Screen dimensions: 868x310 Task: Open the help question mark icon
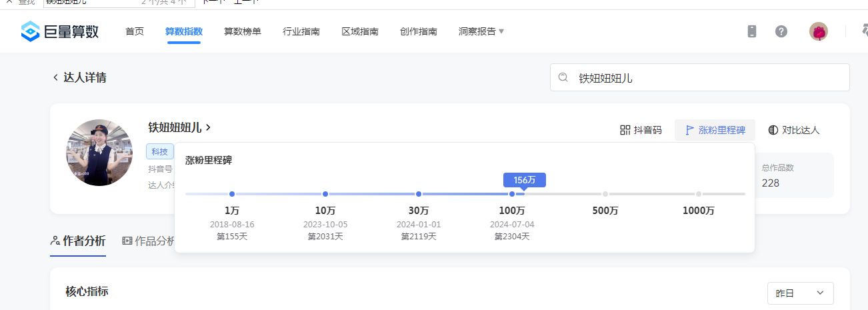coord(781,31)
